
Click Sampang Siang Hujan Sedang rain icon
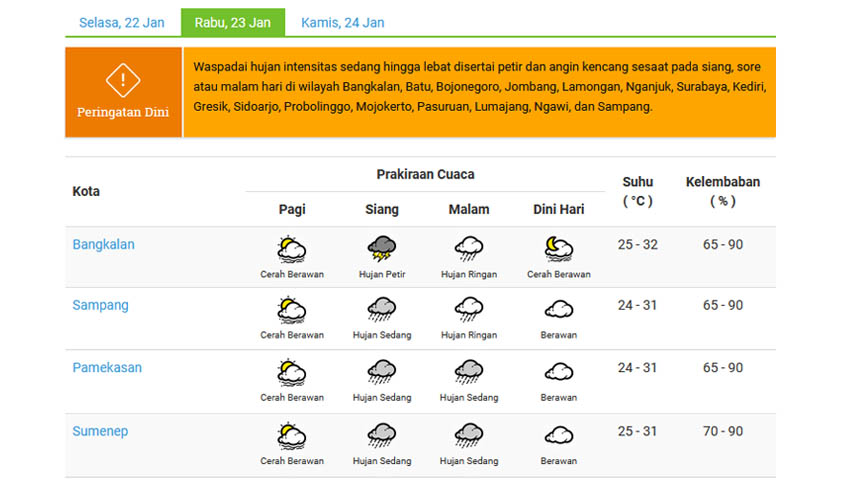point(382,310)
